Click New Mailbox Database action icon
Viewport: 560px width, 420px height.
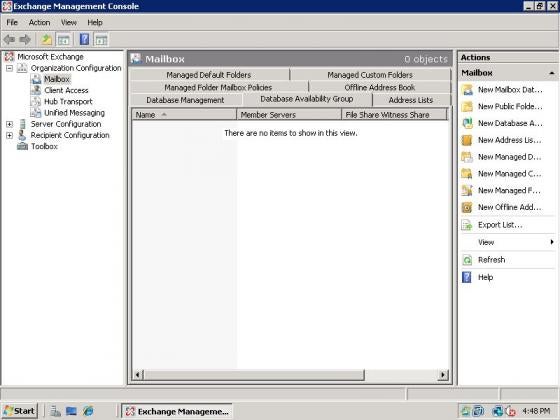pyautogui.click(x=467, y=90)
